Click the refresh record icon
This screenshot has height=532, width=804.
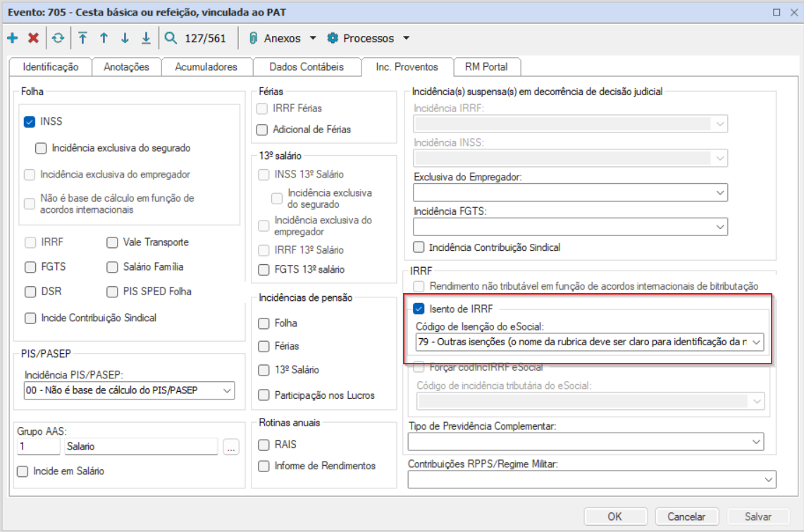pyautogui.click(x=58, y=38)
